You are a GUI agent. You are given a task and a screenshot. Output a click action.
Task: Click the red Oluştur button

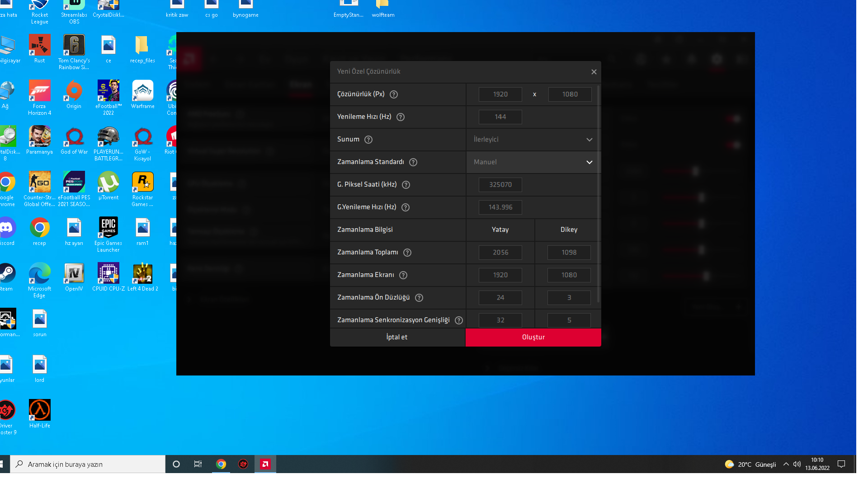533,338
